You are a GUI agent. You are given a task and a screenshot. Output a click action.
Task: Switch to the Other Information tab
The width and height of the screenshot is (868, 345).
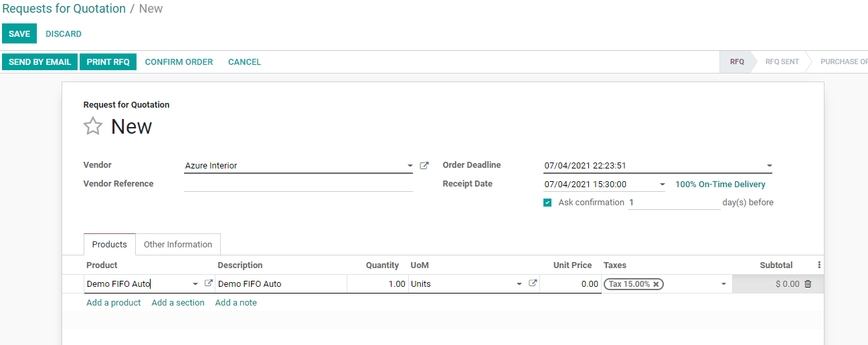[178, 244]
